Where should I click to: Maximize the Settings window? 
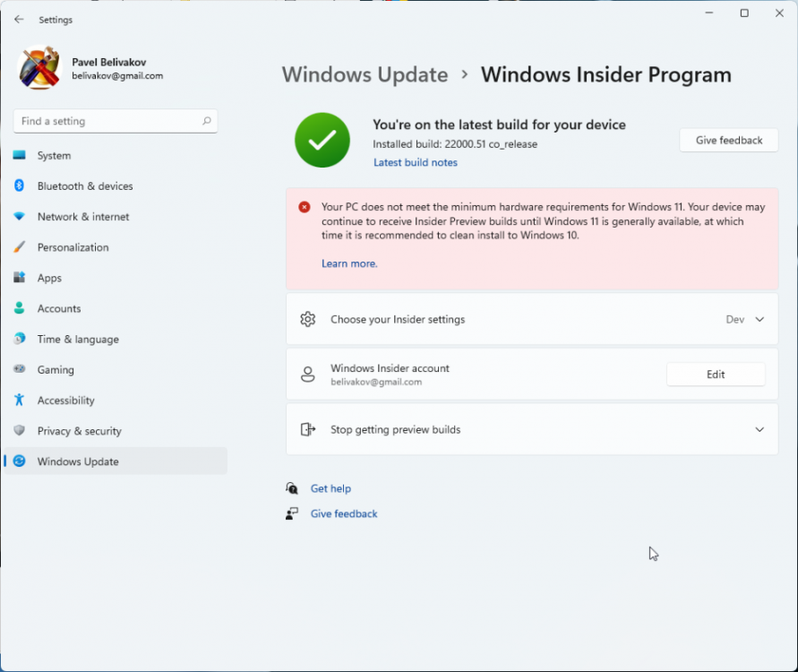(x=744, y=13)
